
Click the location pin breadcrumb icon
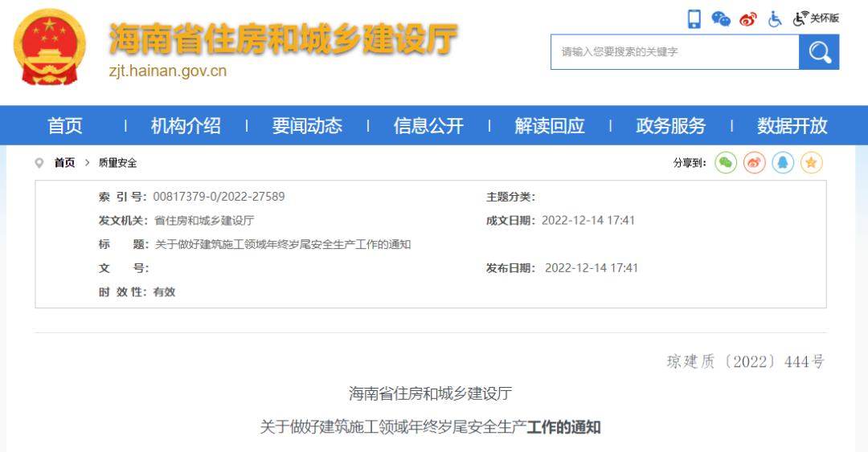39,163
